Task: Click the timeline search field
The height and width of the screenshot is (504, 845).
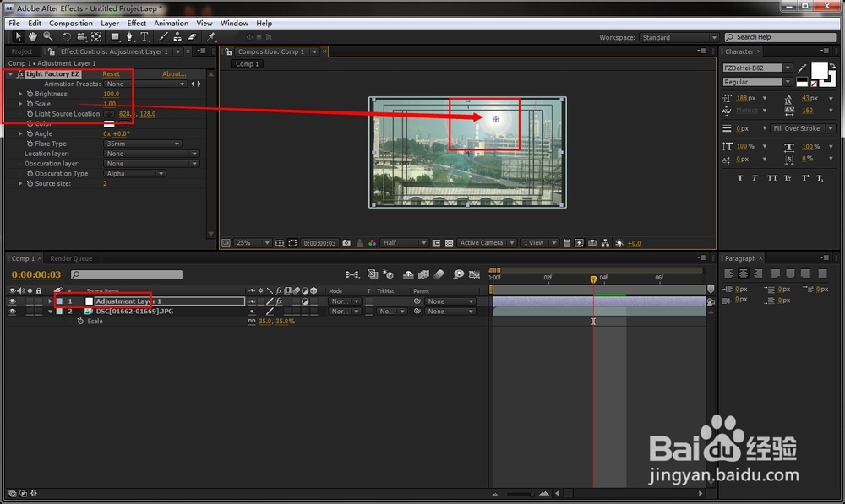Action: 127,274
